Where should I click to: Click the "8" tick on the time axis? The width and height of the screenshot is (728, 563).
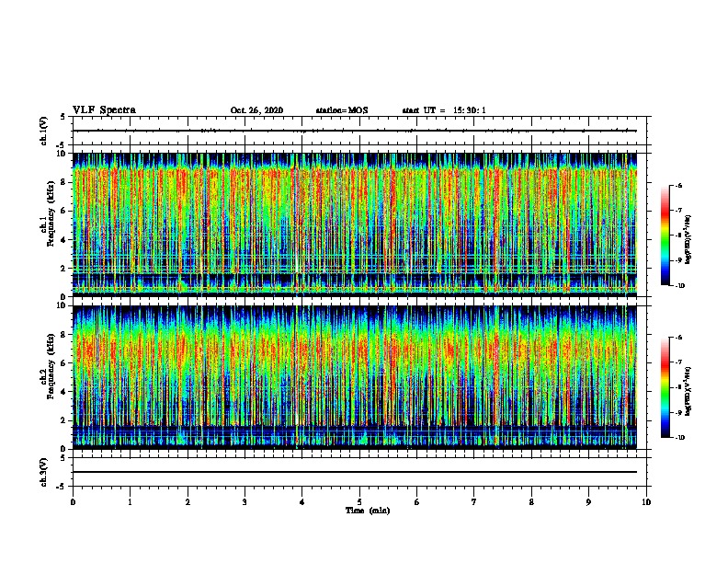(531, 502)
